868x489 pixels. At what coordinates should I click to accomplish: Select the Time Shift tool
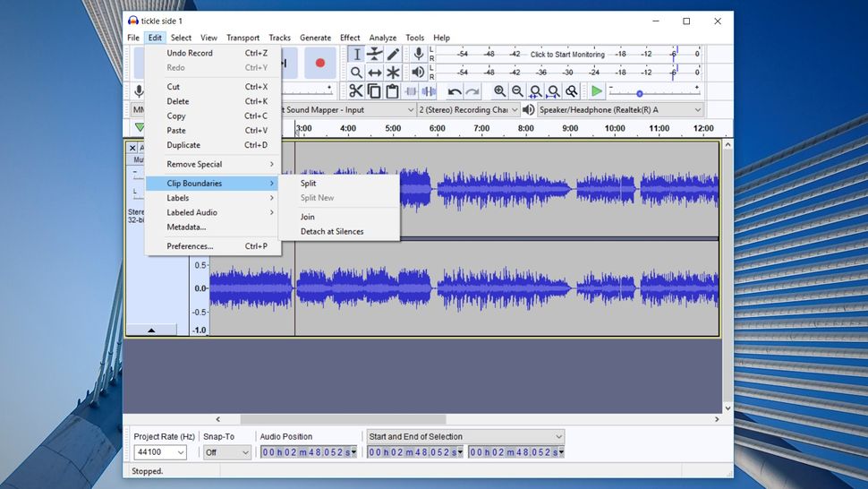point(375,73)
